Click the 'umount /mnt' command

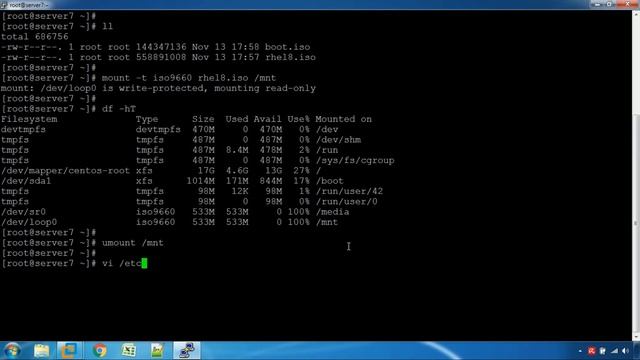(x=133, y=243)
